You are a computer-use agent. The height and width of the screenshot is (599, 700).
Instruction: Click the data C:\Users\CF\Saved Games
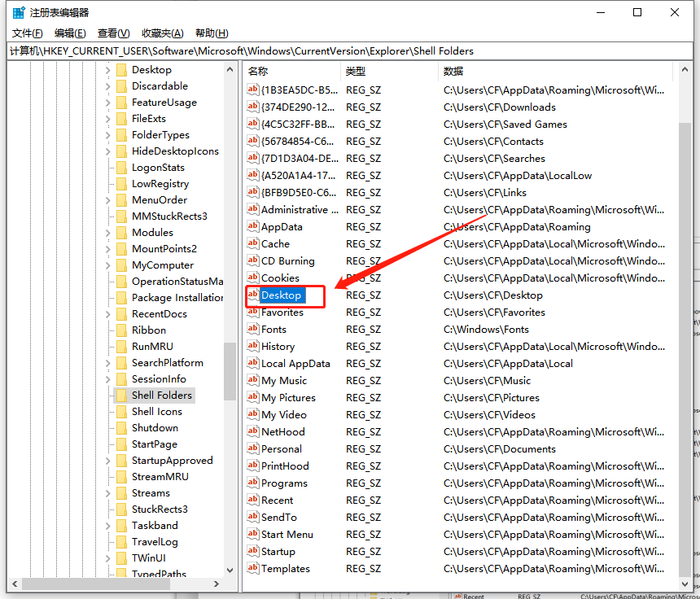click(505, 124)
